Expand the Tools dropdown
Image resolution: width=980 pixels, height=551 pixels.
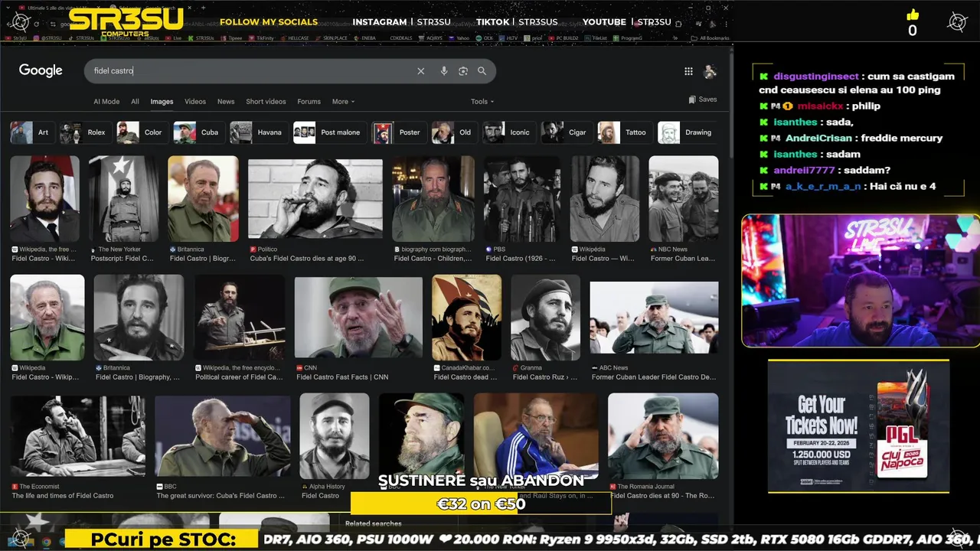[482, 102]
